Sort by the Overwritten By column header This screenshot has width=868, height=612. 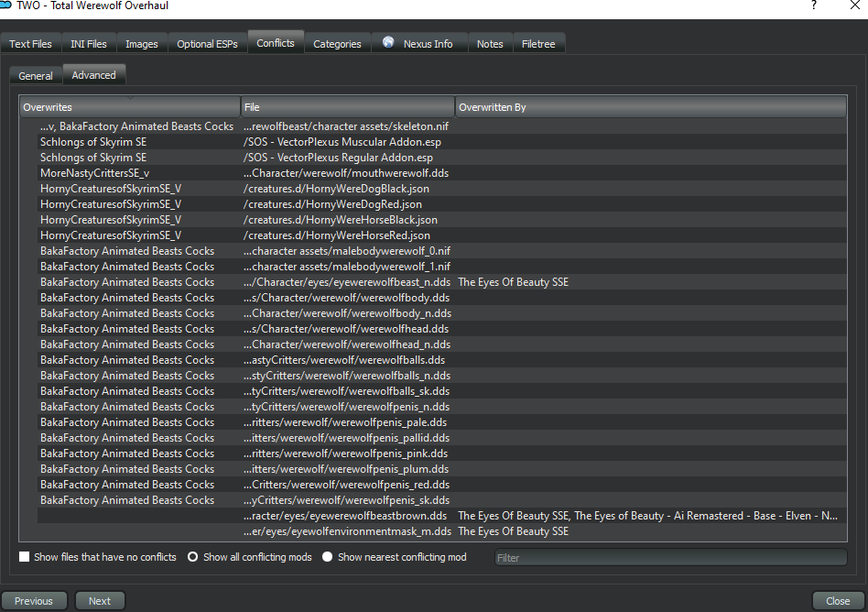tap(651, 107)
